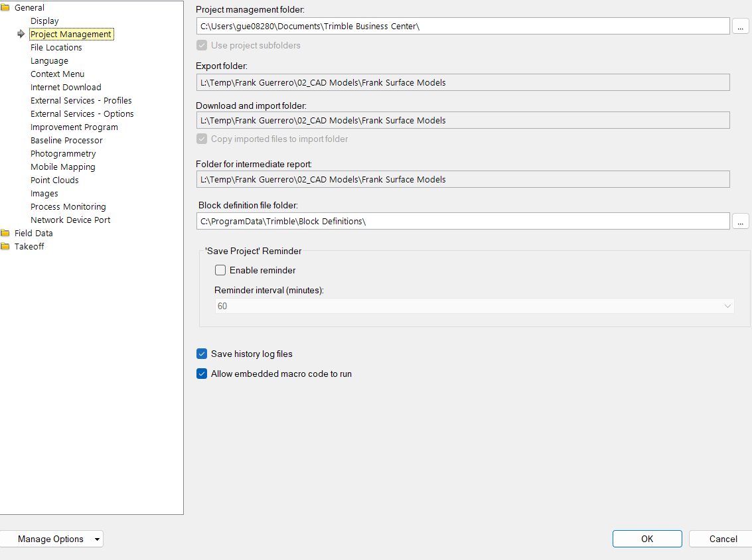Screen dimensions: 752x560
Task: Toggle Allow embedded macro code to run
Action: [x=202, y=374]
